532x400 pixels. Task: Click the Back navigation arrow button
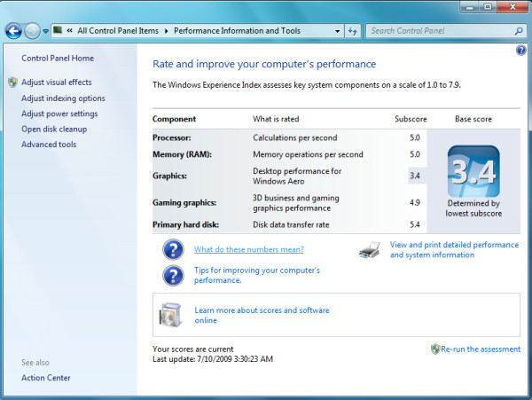tap(13, 31)
